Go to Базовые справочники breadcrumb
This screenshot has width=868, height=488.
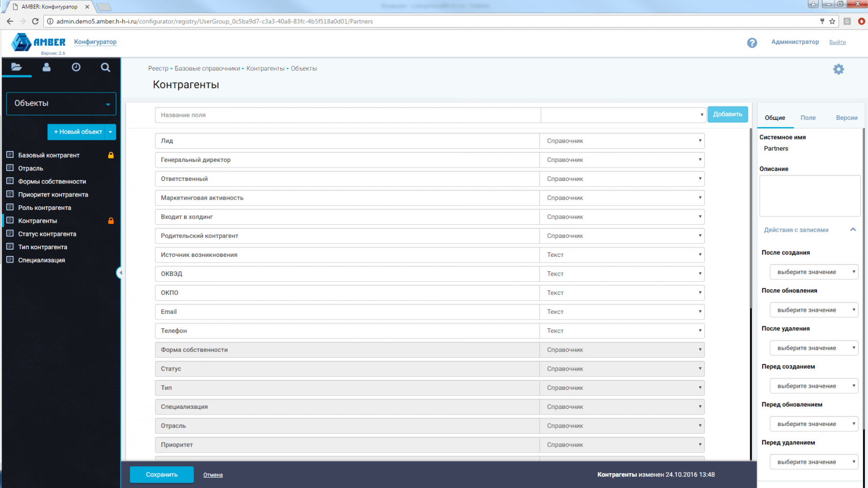207,68
